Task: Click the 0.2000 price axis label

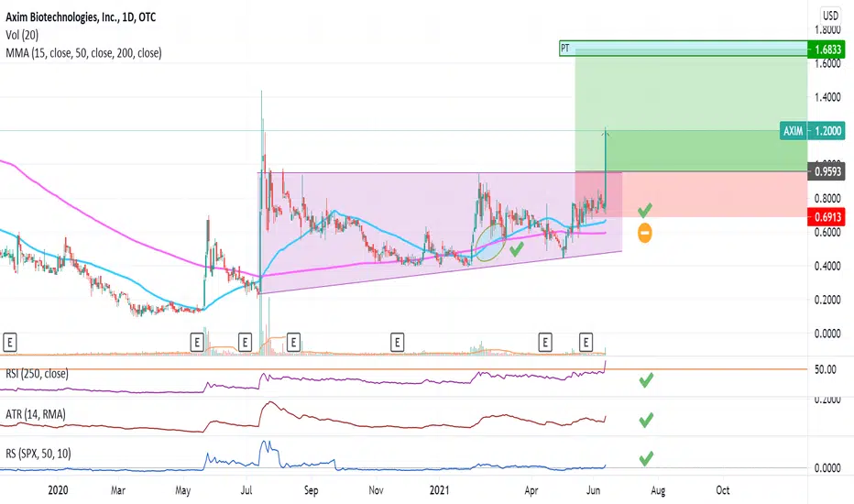Action: click(x=827, y=300)
